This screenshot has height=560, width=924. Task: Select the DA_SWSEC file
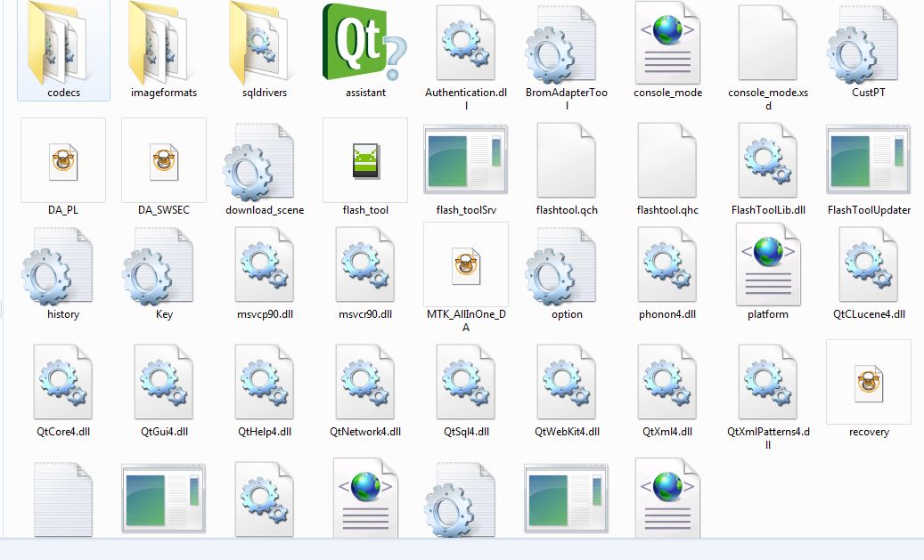(x=164, y=166)
